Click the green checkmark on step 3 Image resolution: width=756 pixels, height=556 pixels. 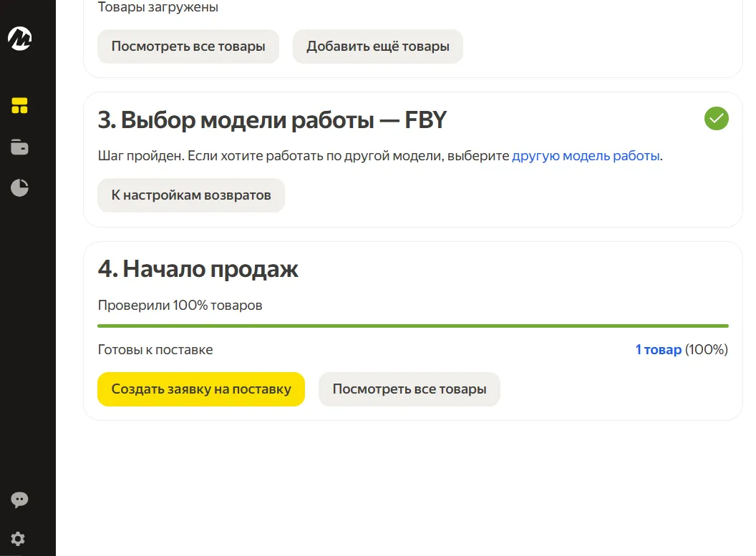pyautogui.click(x=716, y=119)
